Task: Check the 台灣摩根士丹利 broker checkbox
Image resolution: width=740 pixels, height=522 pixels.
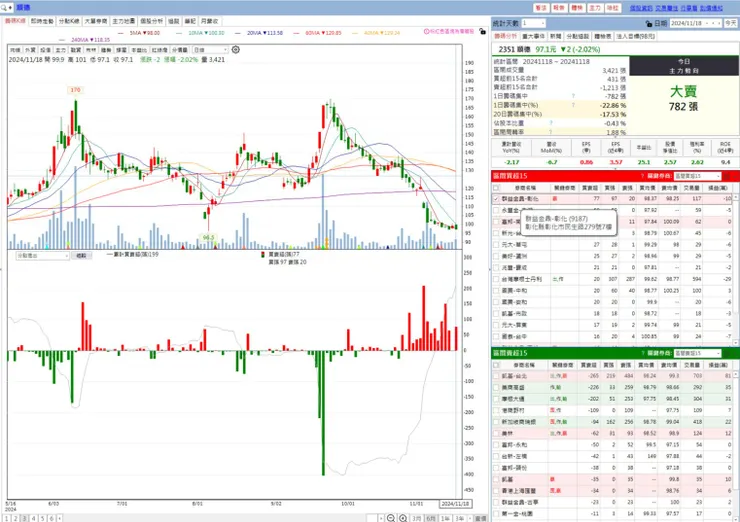Action: 496,279
